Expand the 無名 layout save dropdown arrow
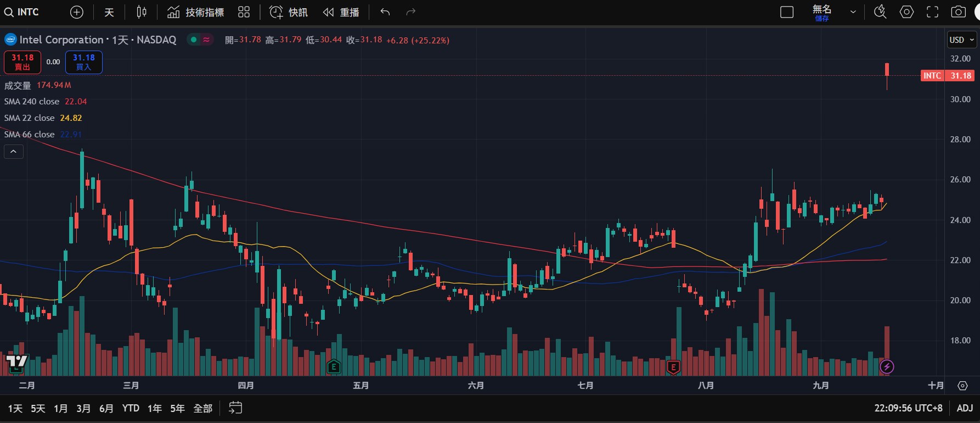The image size is (980, 423). coord(853,12)
